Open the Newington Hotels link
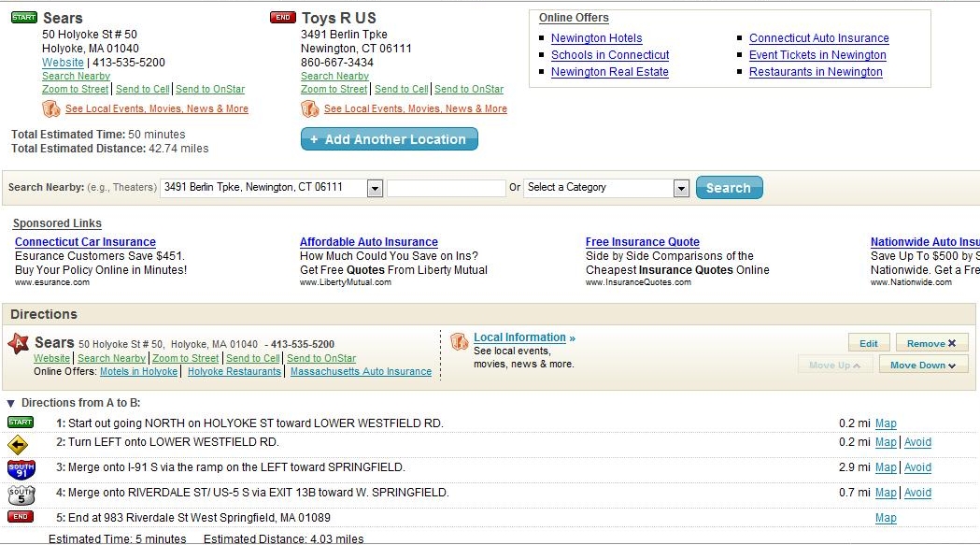 pyautogui.click(x=596, y=38)
